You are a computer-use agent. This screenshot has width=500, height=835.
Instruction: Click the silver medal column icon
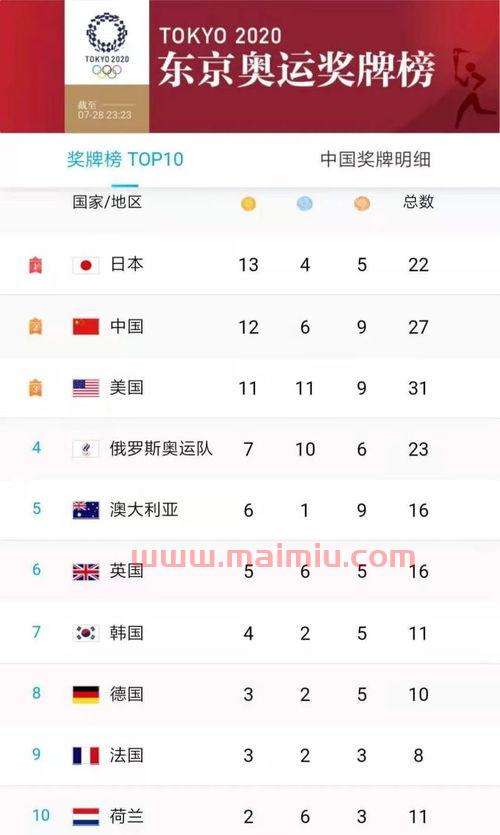pyautogui.click(x=305, y=203)
